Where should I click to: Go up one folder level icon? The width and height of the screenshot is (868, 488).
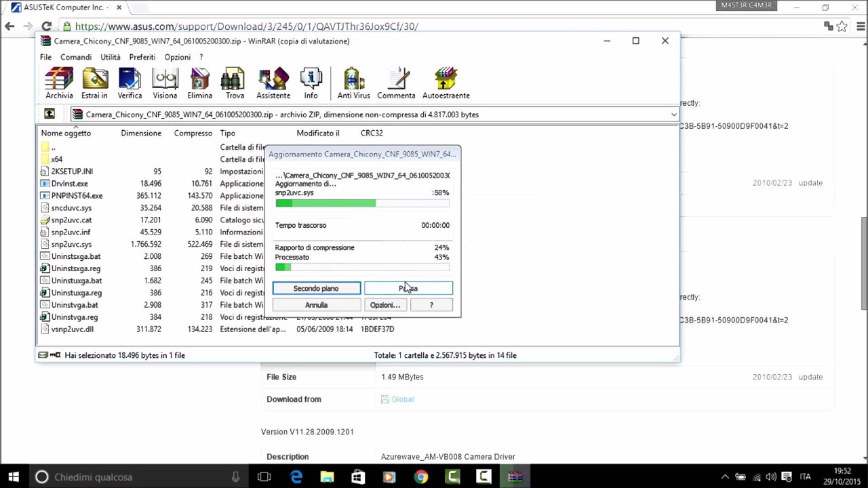pos(50,115)
